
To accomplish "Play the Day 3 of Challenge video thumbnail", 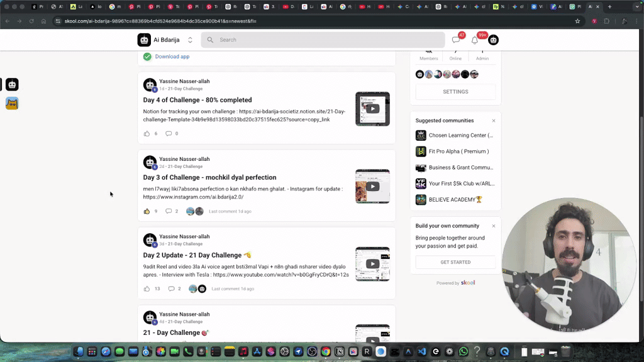I will pyautogui.click(x=372, y=186).
